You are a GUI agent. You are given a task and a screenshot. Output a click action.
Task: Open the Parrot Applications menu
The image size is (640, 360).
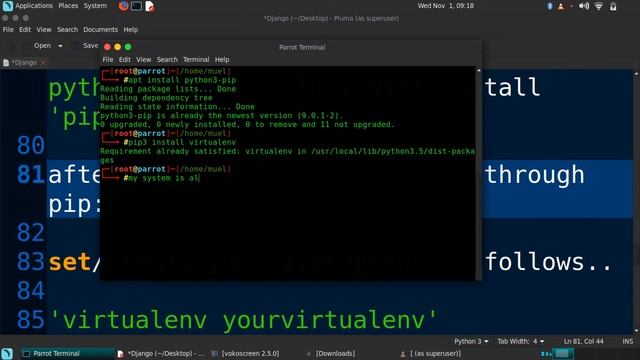tap(33, 6)
